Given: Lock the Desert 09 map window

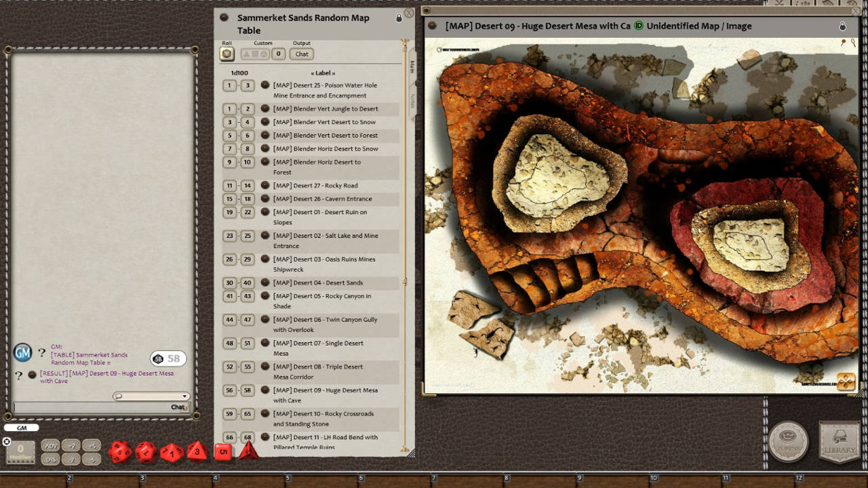Looking at the screenshot, I should coord(842,26).
